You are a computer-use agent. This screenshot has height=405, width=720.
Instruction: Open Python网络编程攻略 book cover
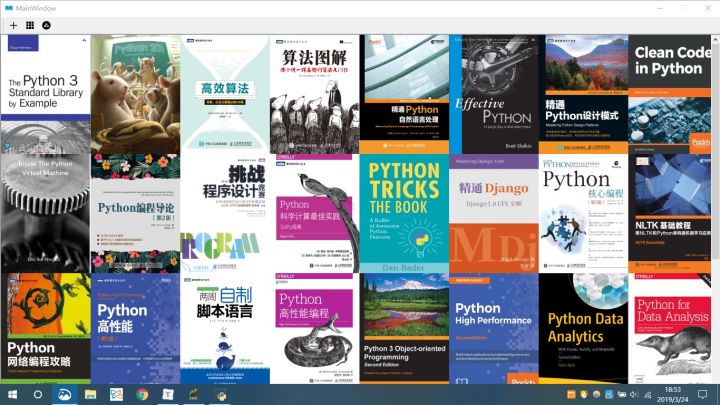[x=45, y=329]
